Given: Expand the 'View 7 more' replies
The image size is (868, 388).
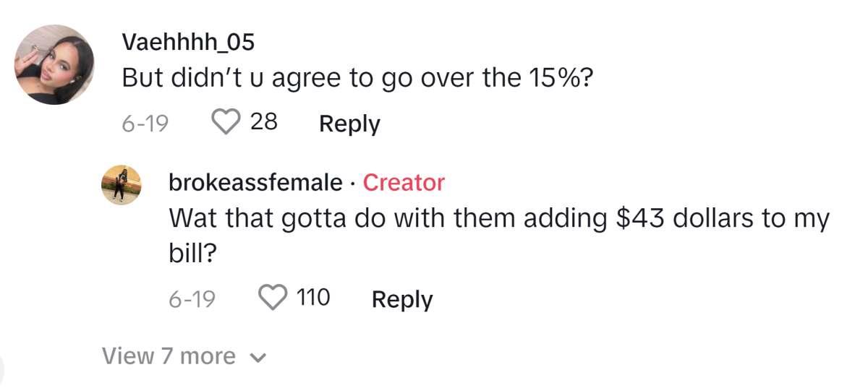Looking at the screenshot, I should [169, 355].
